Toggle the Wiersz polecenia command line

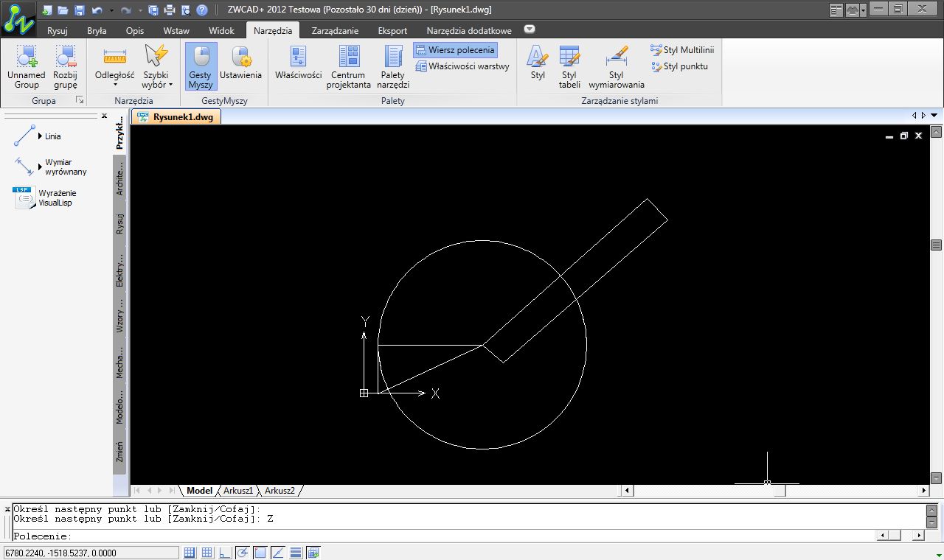click(455, 50)
